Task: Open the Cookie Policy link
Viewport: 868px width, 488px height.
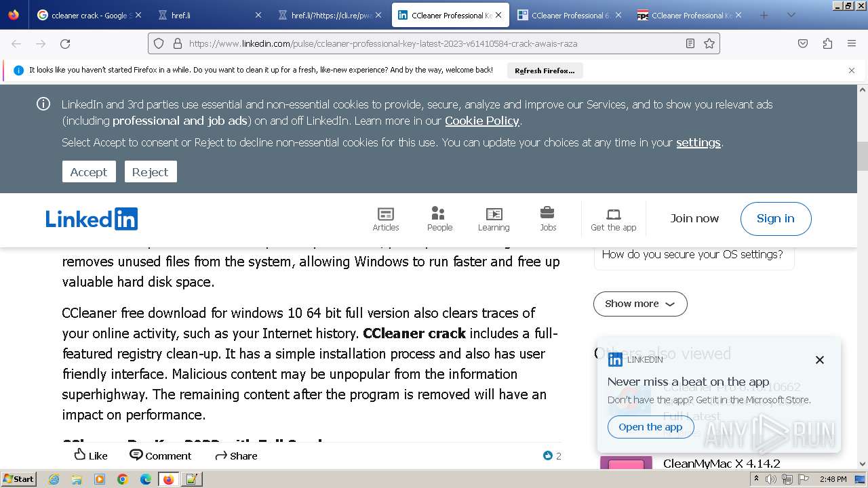Action: click(482, 121)
